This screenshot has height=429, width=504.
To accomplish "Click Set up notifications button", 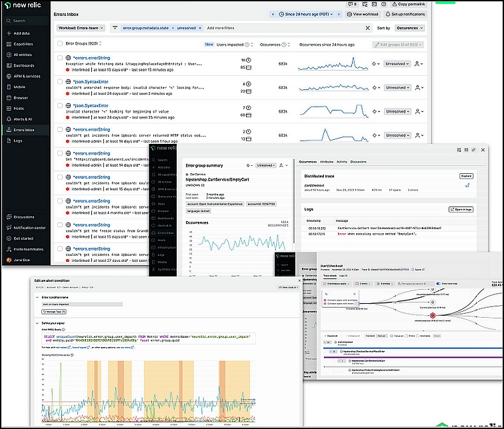I will pos(405,14).
